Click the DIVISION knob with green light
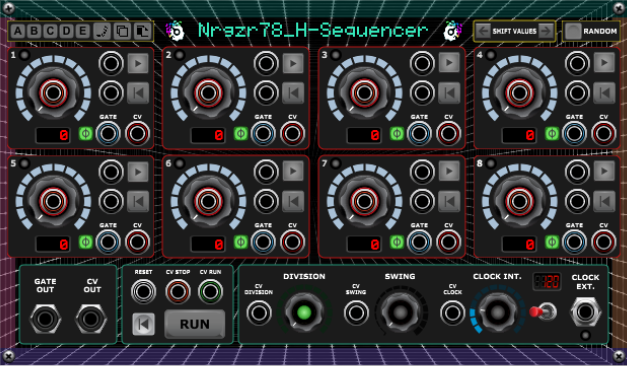This screenshot has width=627, height=366. (x=304, y=312)
